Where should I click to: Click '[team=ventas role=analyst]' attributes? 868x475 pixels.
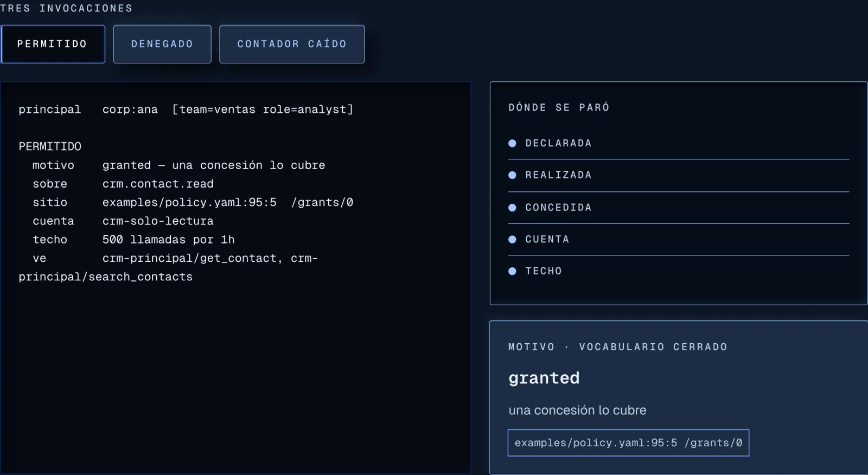[x=263, y=110]
